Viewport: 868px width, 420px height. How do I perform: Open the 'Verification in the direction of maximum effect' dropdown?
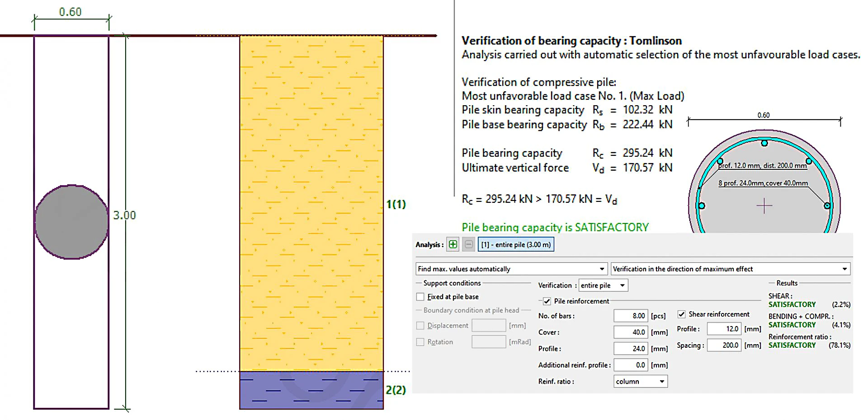click(x=730, y=269)
